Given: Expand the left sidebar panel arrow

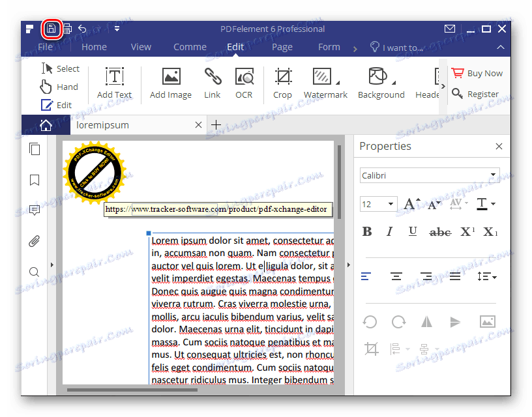Looking at the screenshot, I should (x=52, y=265).
